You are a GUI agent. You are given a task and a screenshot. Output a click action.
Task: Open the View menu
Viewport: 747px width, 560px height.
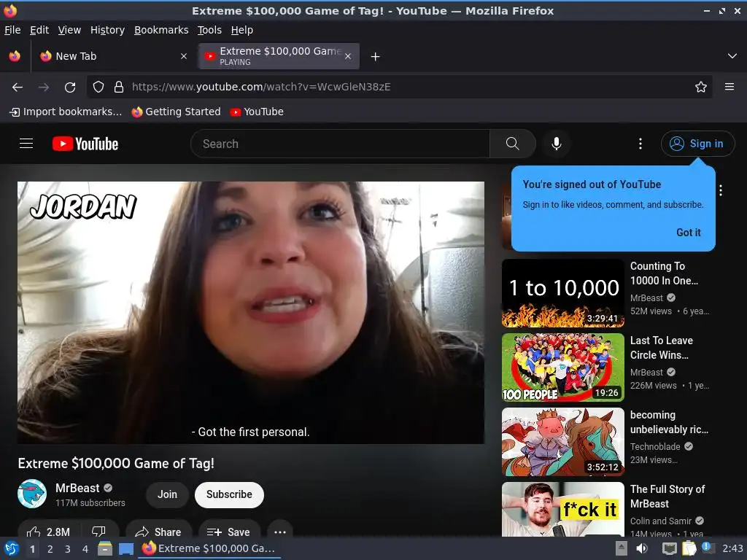tap(69, 30)
